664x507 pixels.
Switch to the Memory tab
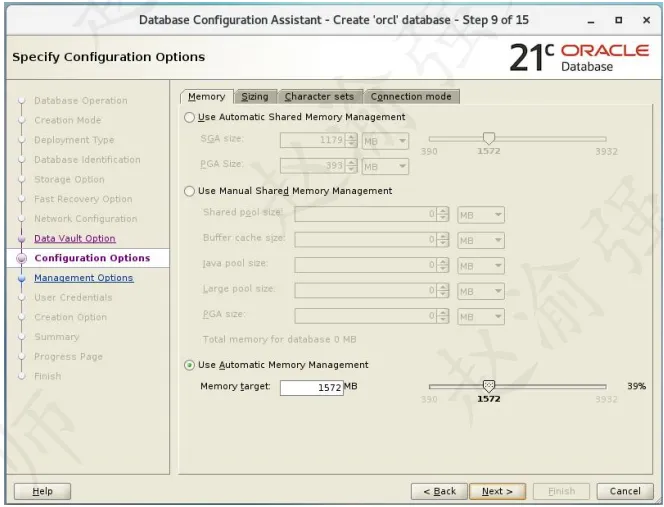coord(207,97)
